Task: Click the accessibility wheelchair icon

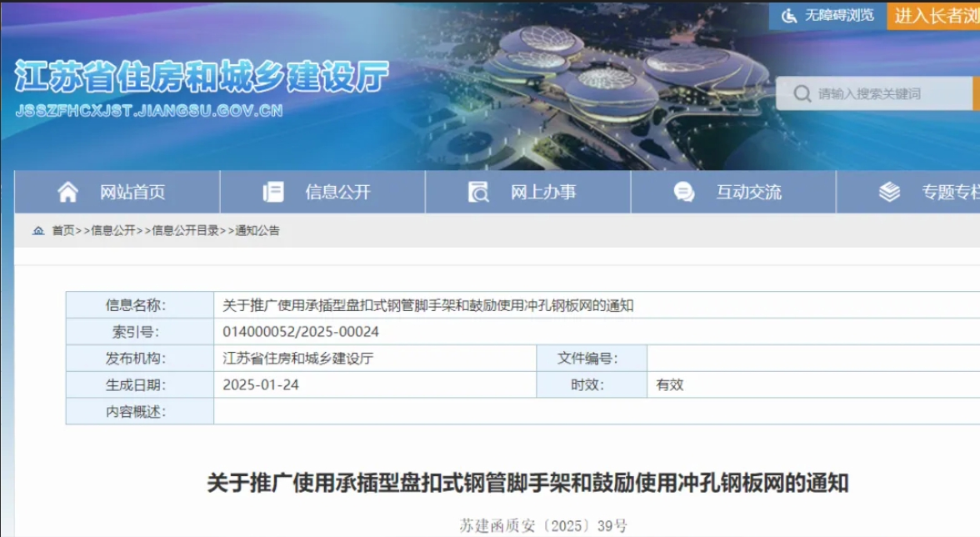Action: pos(789,16)
